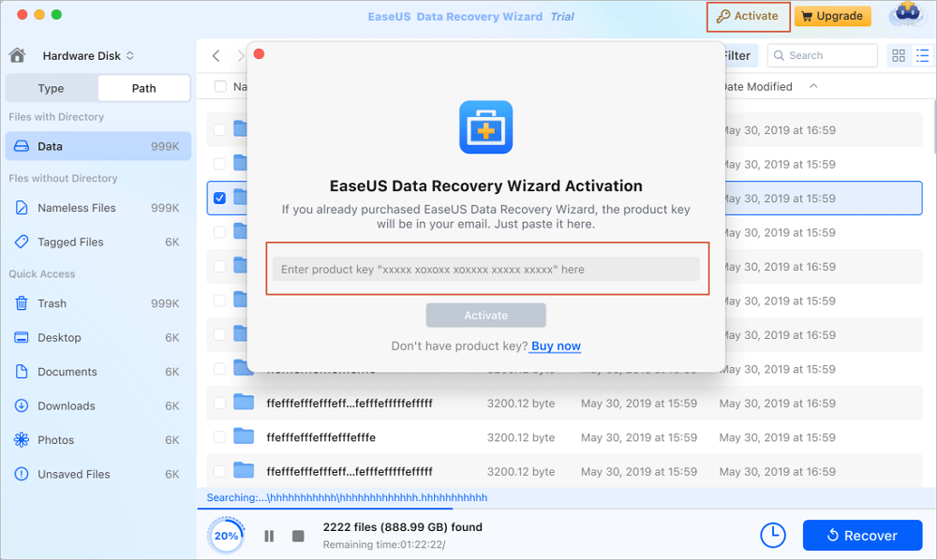Click the Unsaved Files alert icon
Screen dimensions: 937x560
pyautogui.click(x=22, y=474)
